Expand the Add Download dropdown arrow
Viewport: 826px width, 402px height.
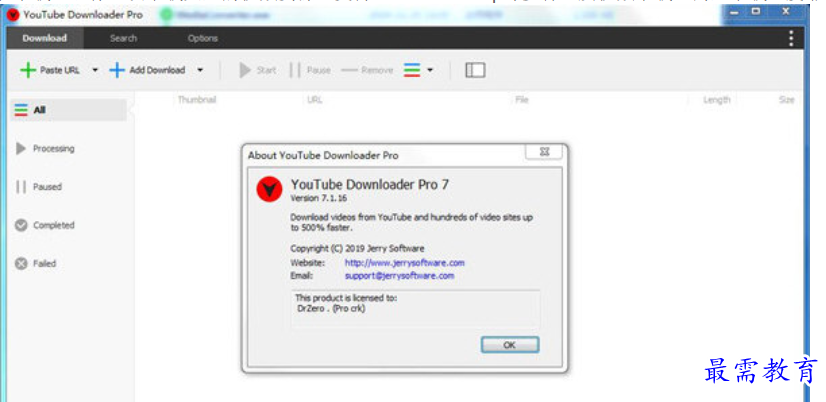click(x=200, y=70)
